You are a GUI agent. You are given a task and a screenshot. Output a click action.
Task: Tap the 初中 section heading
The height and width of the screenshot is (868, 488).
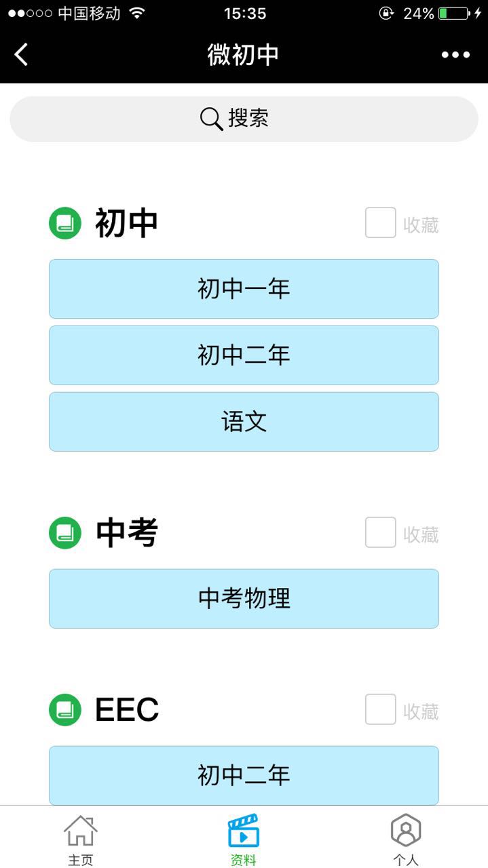click(126, 223)
